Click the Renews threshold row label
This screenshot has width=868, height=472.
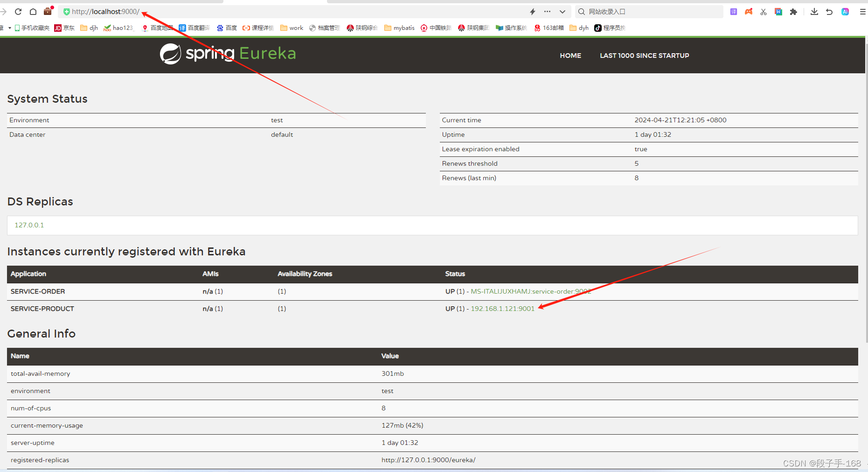coord(470,163)
